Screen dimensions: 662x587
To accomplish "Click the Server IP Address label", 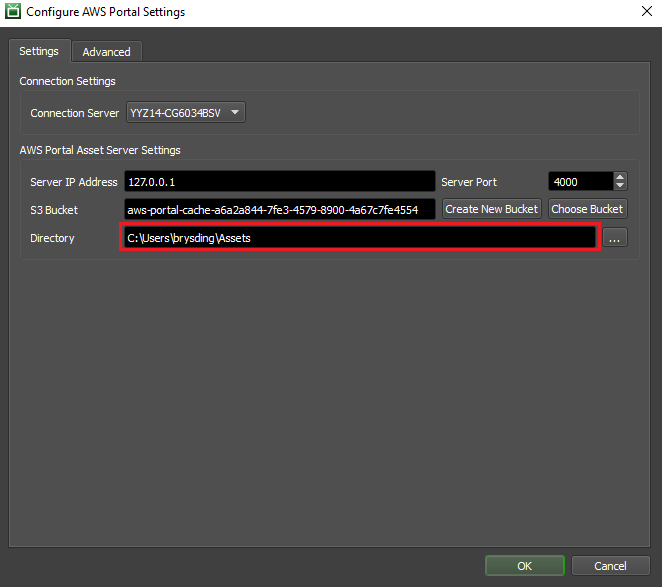I will pos(74,182).
